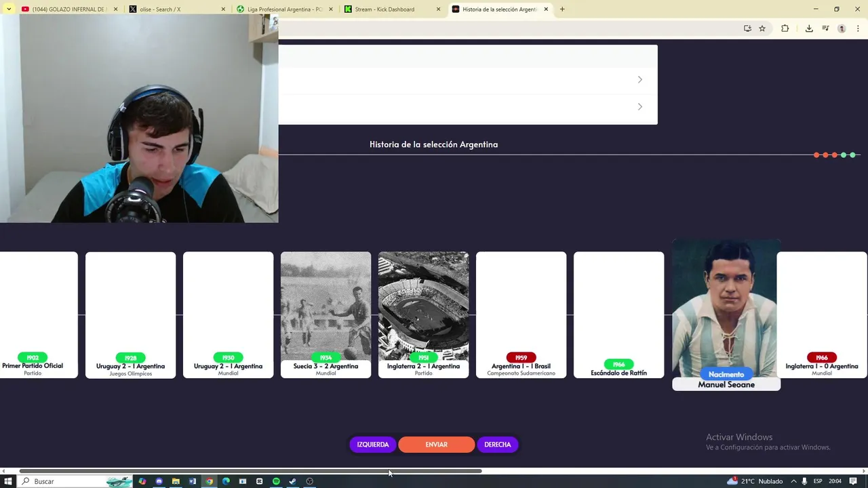The height and width of the screenshot is (488, 868).
Task: Open the Windows notification center
Action: point(853,481)
